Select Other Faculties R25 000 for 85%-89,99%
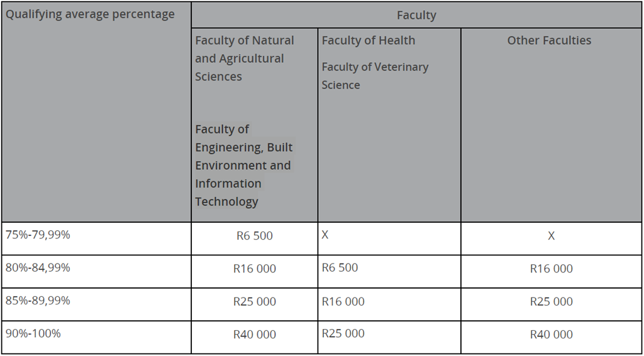Viewport: 644px width, 356px height. point(551,301)
